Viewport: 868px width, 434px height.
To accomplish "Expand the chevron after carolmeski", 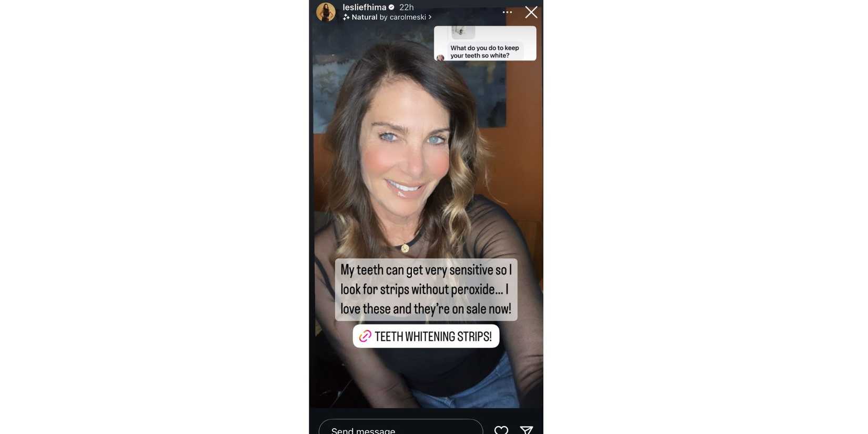I will point(430,17).
